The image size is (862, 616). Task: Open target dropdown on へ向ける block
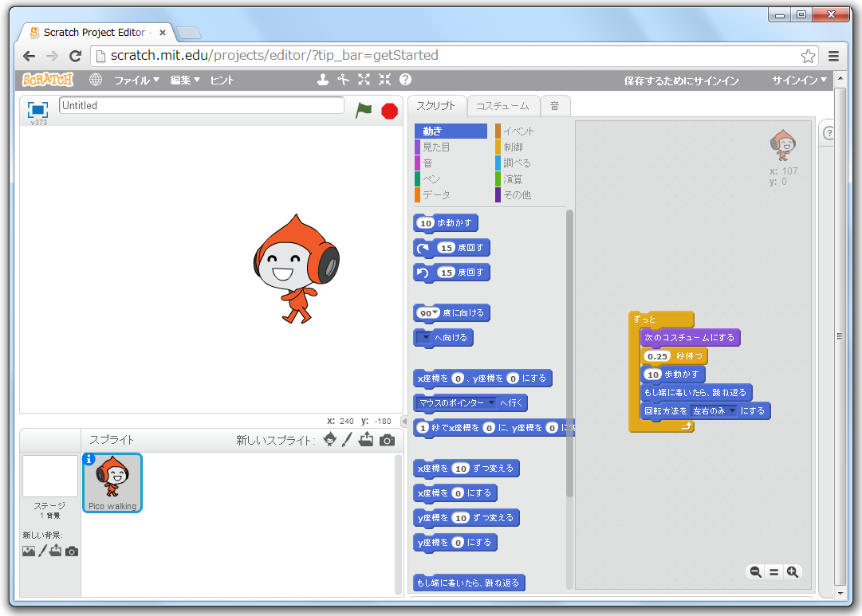(x=424, y=337)
